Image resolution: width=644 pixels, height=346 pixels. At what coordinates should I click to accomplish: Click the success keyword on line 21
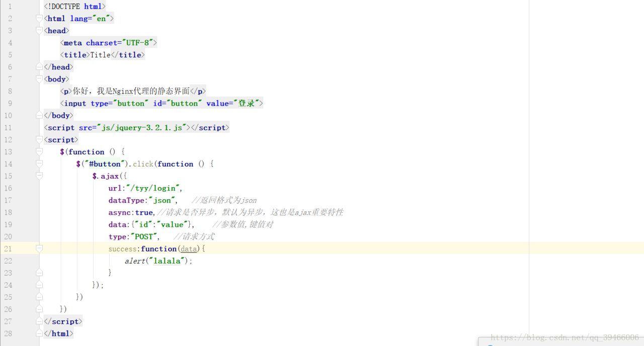[123, 248]
